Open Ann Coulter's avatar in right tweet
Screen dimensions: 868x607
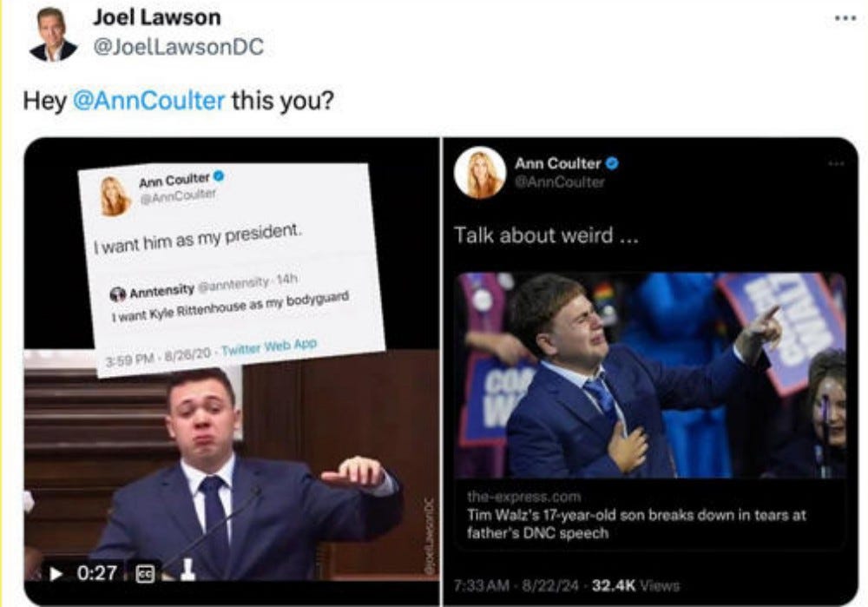479,172
